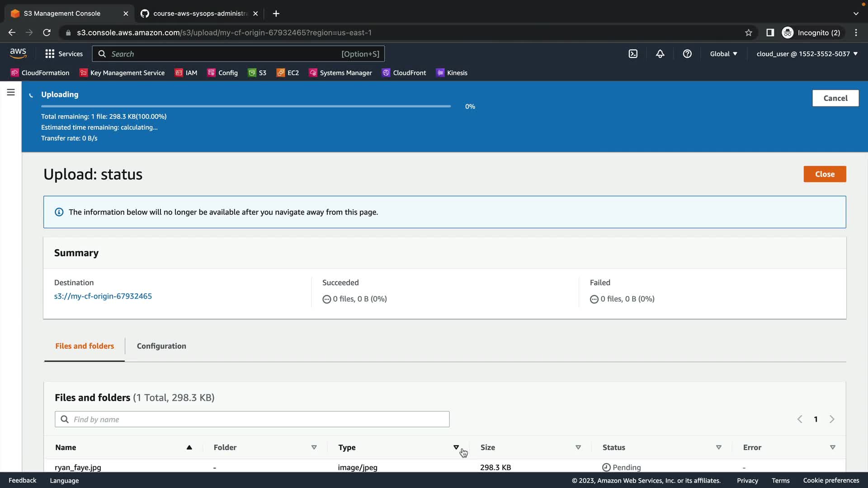Open the notifications bell icon
Viewport: 868px width, 488px height.
coord(660,54)
